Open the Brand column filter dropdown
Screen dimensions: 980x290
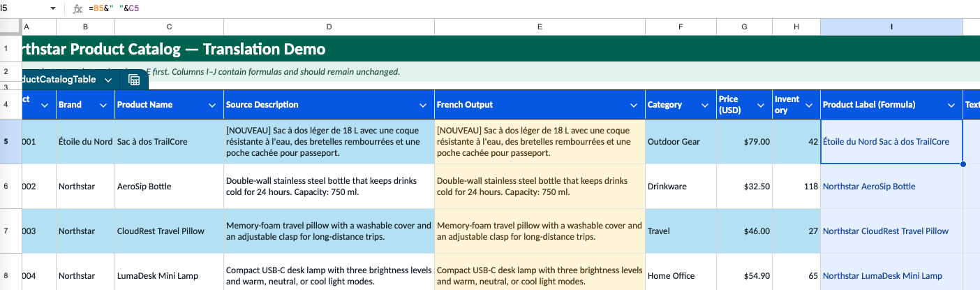(x=104, y=105)
